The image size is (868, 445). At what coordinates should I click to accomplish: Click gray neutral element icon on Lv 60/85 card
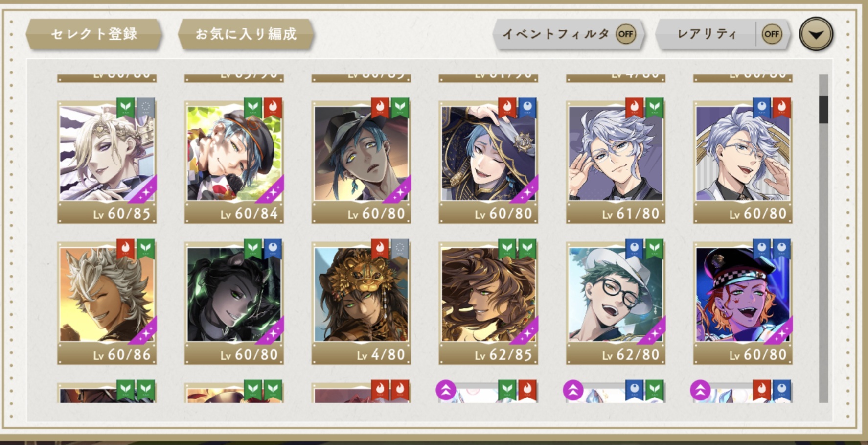(x=145, y=107)
